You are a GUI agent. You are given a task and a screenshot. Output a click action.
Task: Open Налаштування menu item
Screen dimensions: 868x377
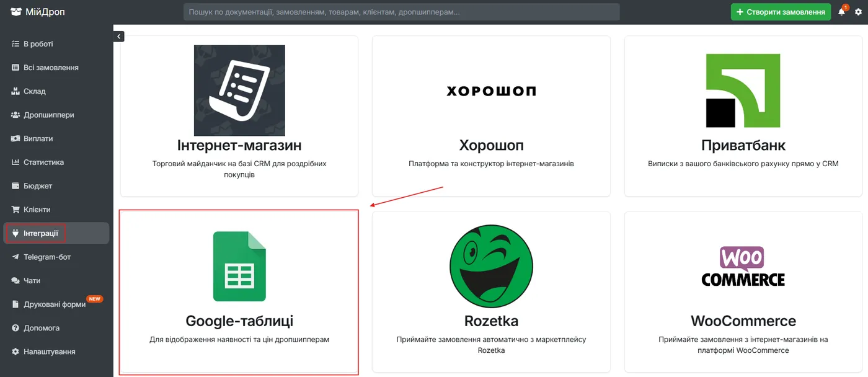tap(56, 352)
